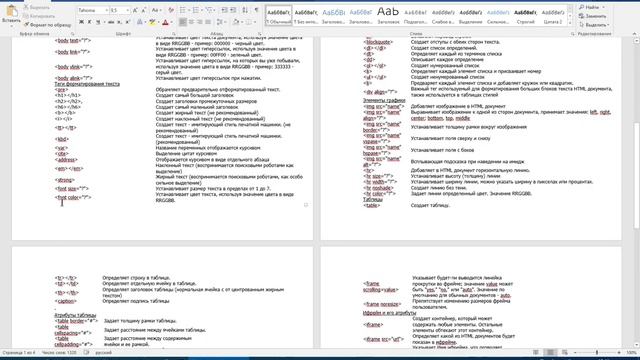640x360 pixels.
Task: Click the Copy (Копировать) command
Action: point(39,16)
